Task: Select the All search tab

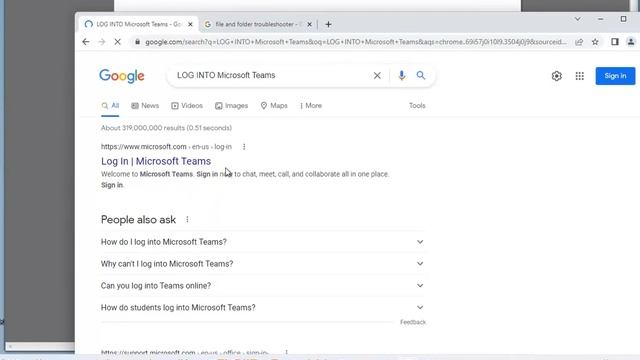Action: pos(110,106)
